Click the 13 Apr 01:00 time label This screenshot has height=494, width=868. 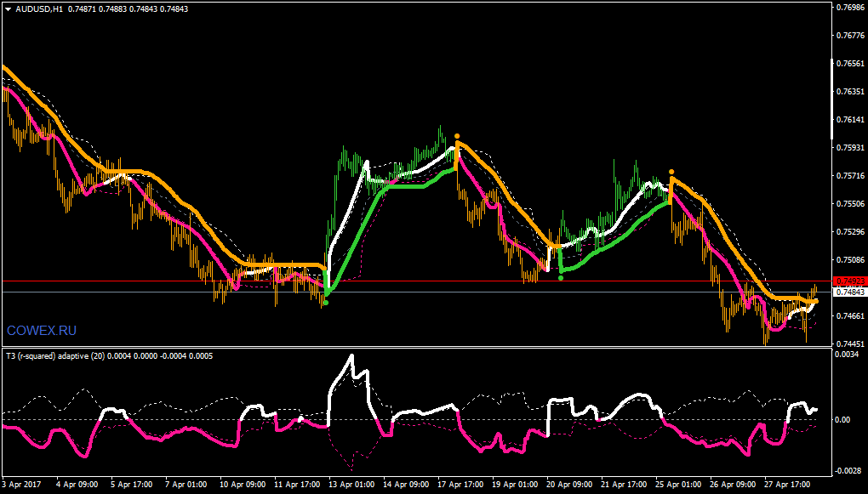tap(352, 484)
